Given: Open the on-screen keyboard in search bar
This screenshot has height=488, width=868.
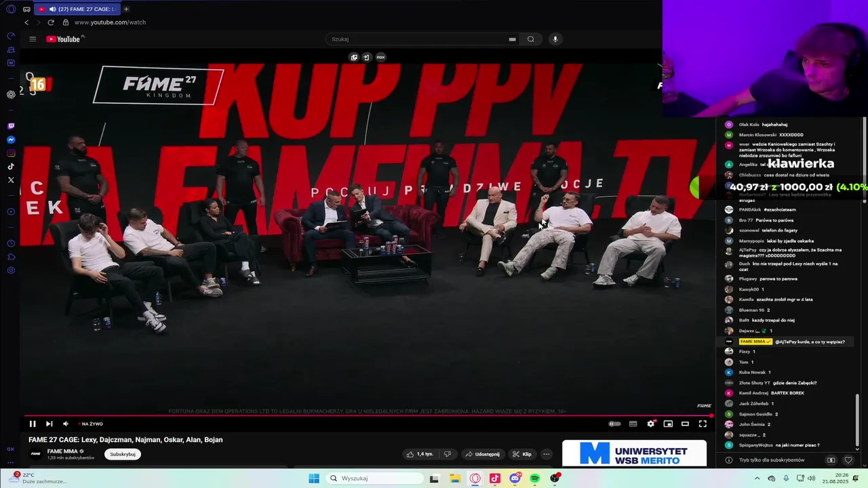Looking at the screenshot, I should tap(513, 39).
